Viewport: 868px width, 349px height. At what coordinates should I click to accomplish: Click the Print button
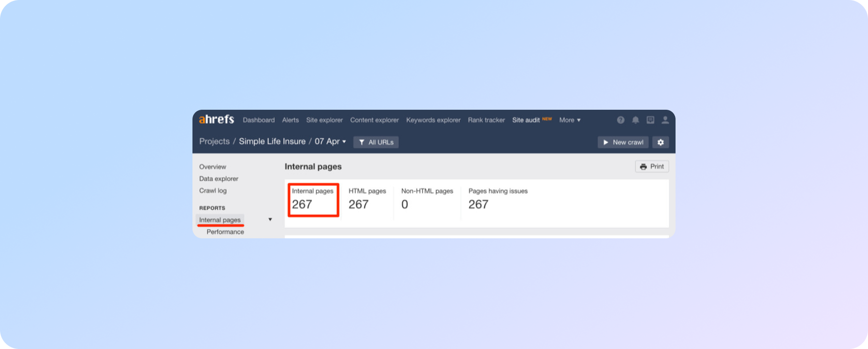click(652, 166)
